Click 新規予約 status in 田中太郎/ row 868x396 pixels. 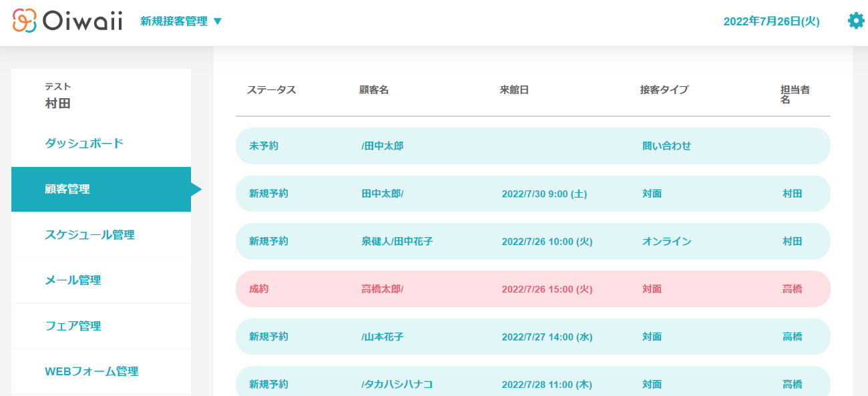click(x=268, y=194)
